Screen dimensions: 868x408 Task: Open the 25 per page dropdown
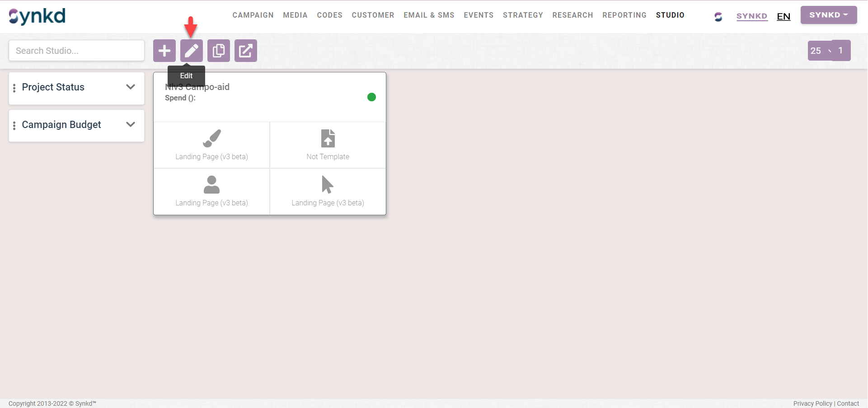pos(820,51)
